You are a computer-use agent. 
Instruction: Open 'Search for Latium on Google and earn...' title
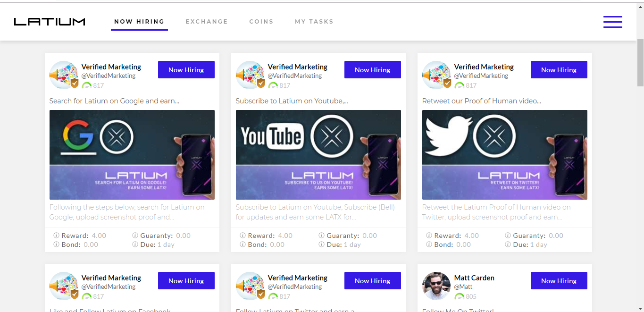click(x=114, y=101)
